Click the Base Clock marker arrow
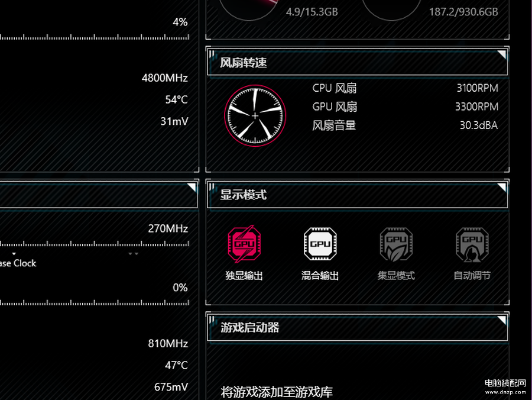The width and height of the screenshot is (532, 400). pos(14,254)
